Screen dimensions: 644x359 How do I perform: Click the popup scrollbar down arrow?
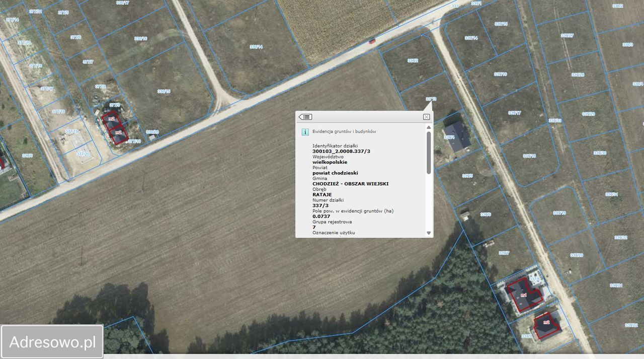pos(429,233)
